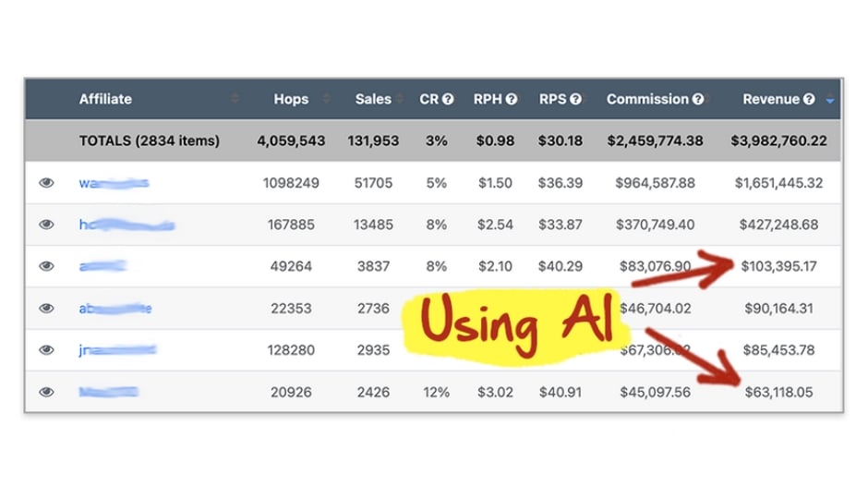Click RPS value $36.39

click(560, 183)
